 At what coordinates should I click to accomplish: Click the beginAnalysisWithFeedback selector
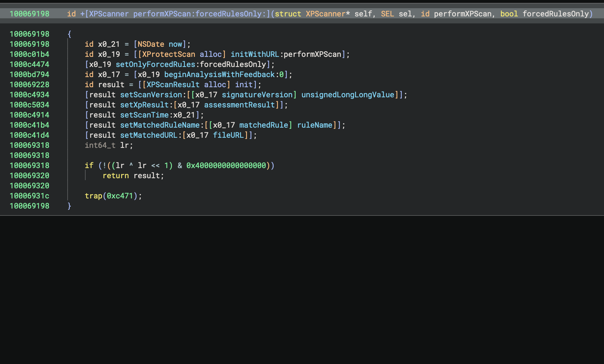pyautogui.click(x=219, y=75)
